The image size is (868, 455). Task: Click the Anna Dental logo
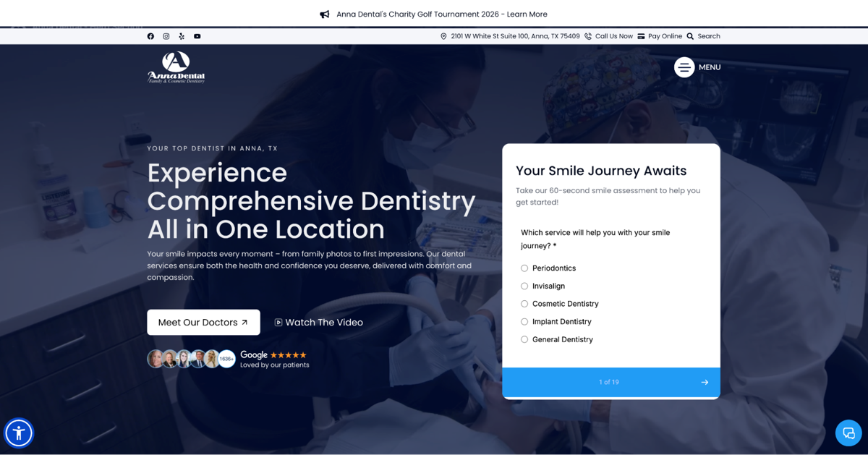point(176,67)
